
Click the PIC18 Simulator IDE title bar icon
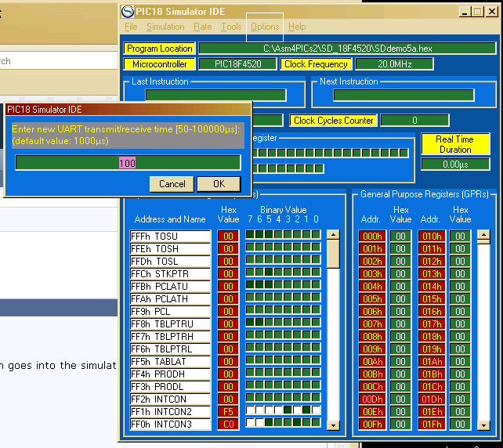coord(128,12)
